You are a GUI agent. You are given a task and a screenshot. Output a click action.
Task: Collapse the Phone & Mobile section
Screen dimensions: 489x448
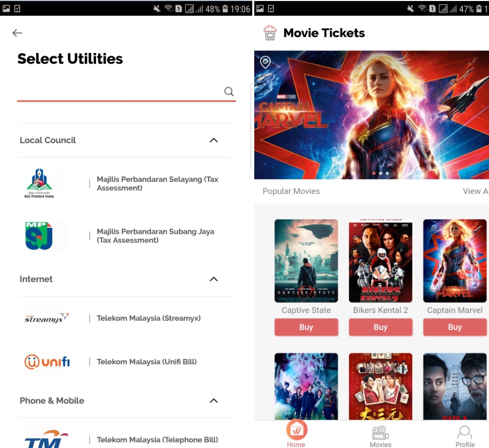coord(214,400)
